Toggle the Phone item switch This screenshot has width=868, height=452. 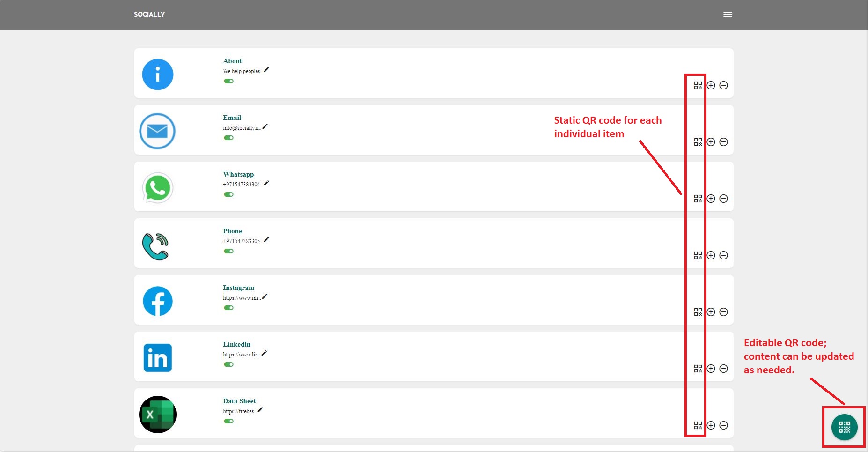pyautogui.click(x=228, y=251)
